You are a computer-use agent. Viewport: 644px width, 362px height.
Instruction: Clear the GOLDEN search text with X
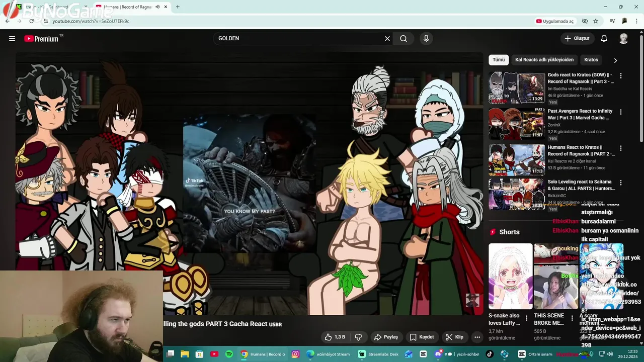tap(387, 39)
